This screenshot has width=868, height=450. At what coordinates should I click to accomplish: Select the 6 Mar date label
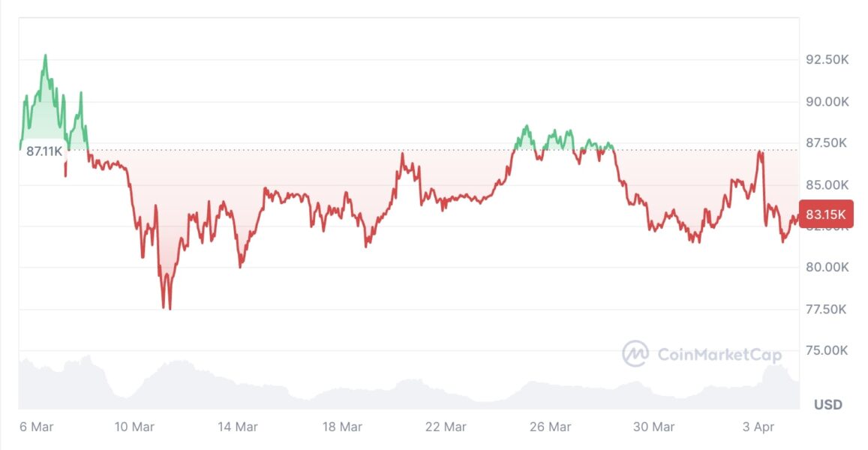coord(36,427)
